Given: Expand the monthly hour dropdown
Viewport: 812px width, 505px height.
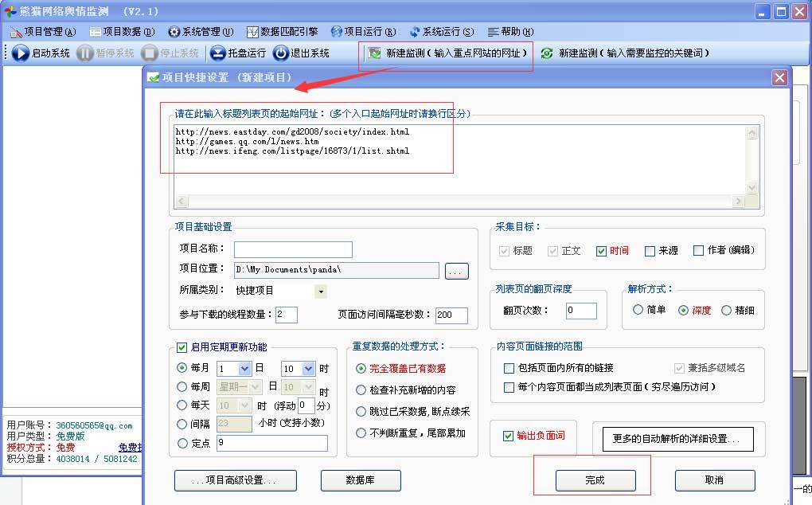Looking at the screenshot, I should [x=309, y=368].
